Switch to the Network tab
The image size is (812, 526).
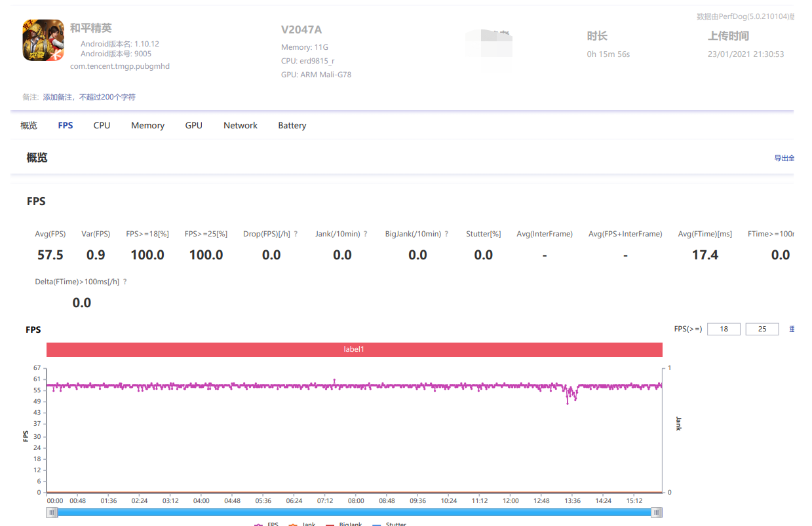coord(241,125)
